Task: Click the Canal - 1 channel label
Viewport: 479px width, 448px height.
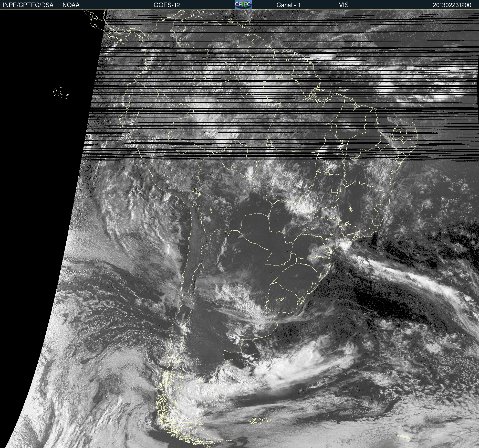Action: [x=289, y=5]
